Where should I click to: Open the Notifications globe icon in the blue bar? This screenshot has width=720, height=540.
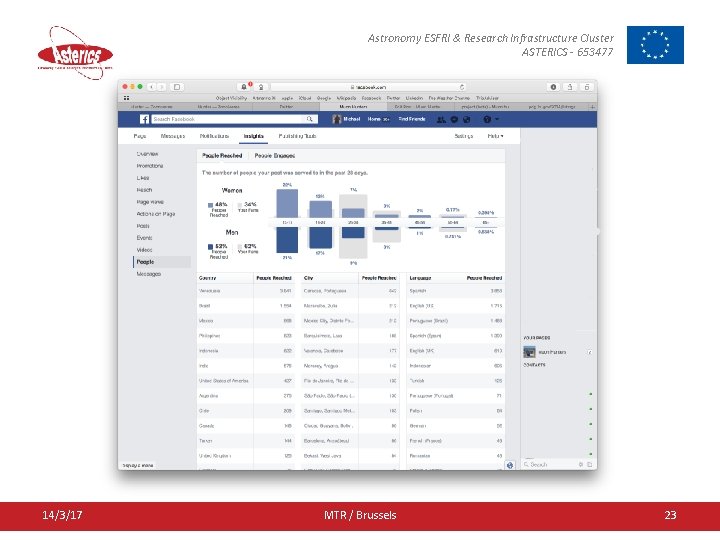467,119
